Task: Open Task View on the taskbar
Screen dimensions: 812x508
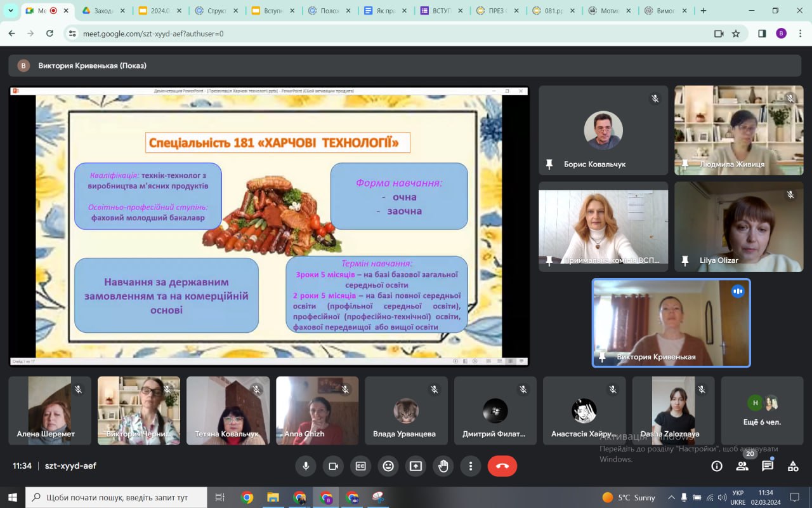Action: 220,497
